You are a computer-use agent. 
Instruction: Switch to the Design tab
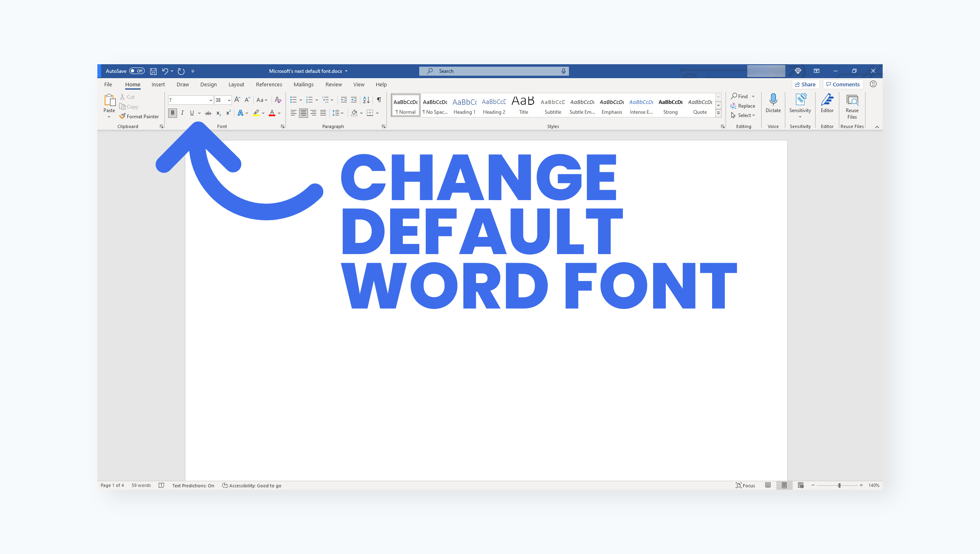pos(208,85)
